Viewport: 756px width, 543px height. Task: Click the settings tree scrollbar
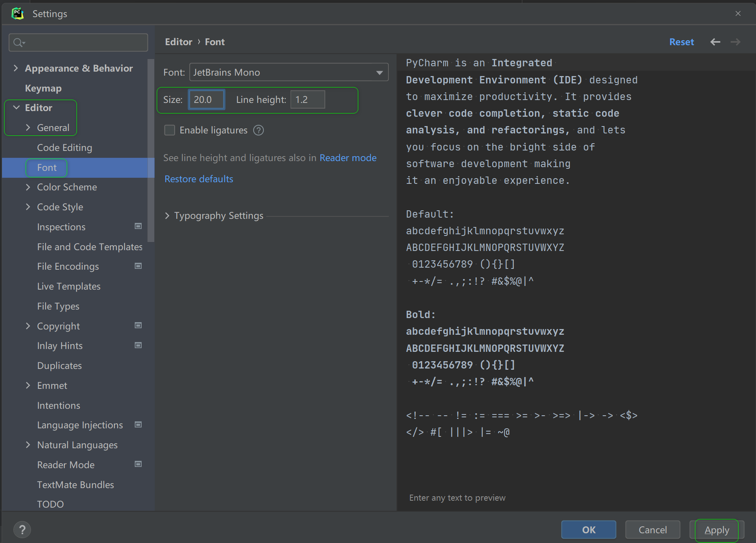pos(151,150)
